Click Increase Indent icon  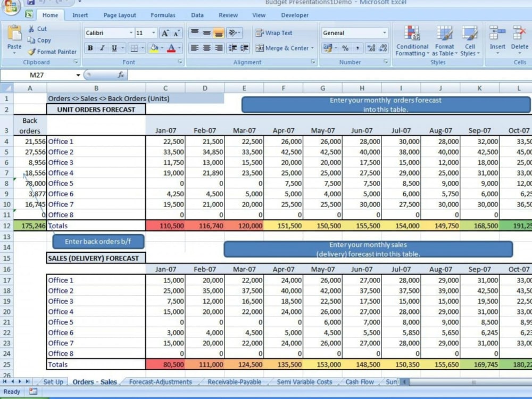tap(244, 48)
